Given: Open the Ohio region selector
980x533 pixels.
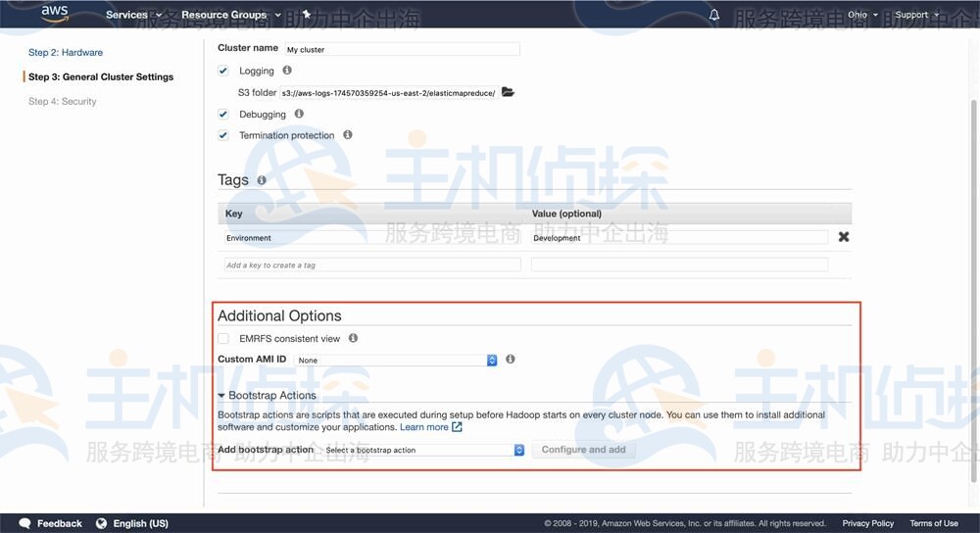Looking at the screenshot, I should click(862, 15).
